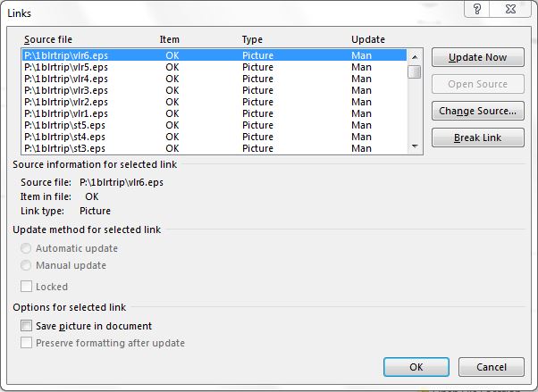The width and height of the screenshot is (538, 392).
Task: Select the st5.eps link row
Action: click(214, 125)
